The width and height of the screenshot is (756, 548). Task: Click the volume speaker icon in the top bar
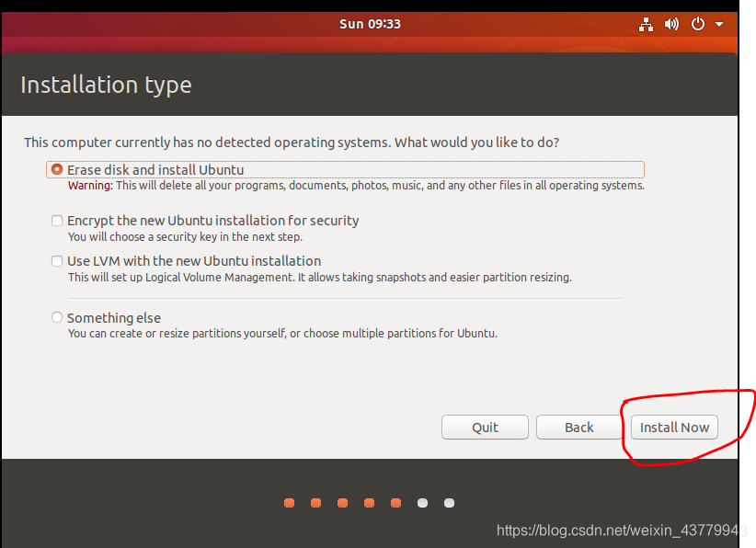[x=671, y=24]
